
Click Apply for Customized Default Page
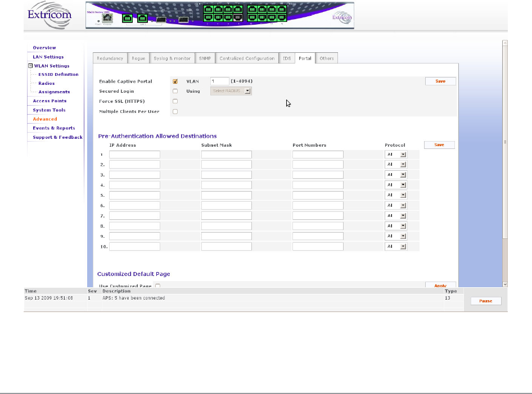click(440, 285)
